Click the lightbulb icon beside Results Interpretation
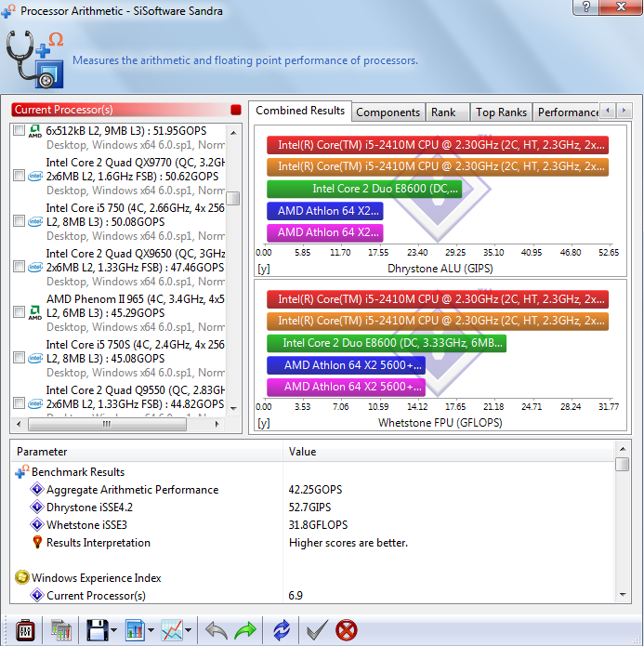 pyautogui.click(x=37, y=542)
